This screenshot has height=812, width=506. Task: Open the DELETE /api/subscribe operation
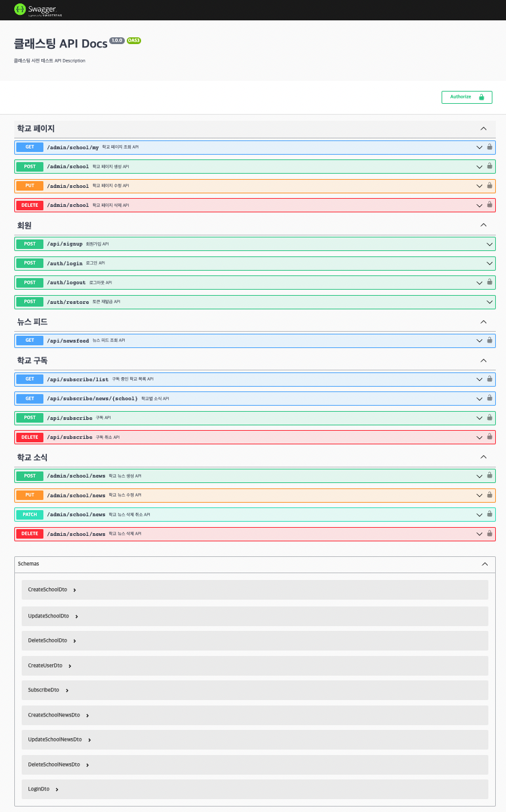pyautogui.click(x=255, y=437)
